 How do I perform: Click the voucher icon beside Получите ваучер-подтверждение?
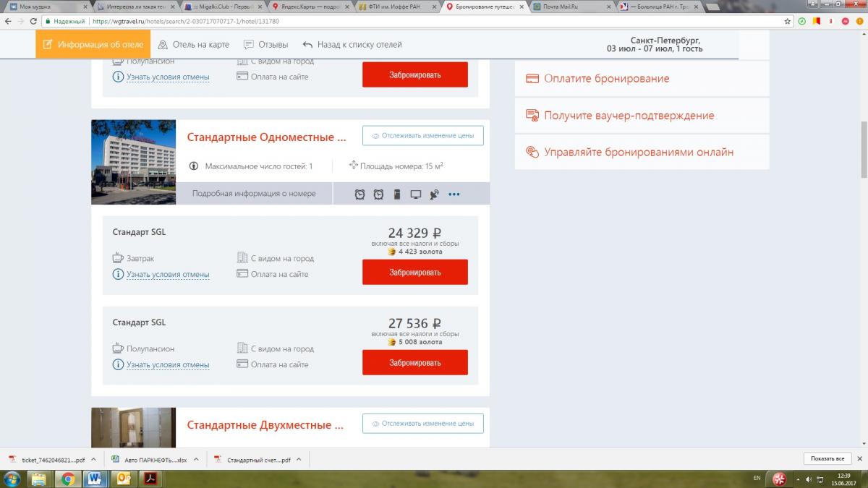pos(532,115)
